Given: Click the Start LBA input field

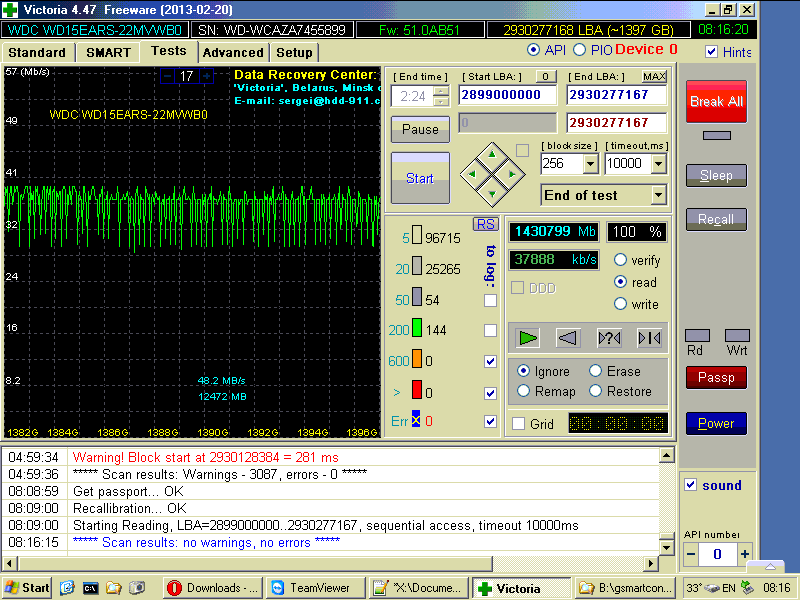Looking at the screenshot, I should [x=507, y=95].
